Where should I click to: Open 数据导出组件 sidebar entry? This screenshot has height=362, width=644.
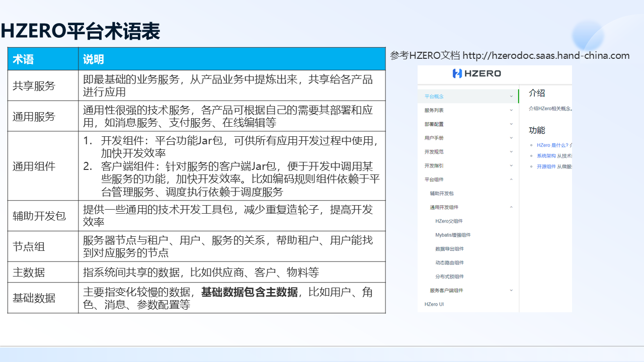click(x=449, y=248)
